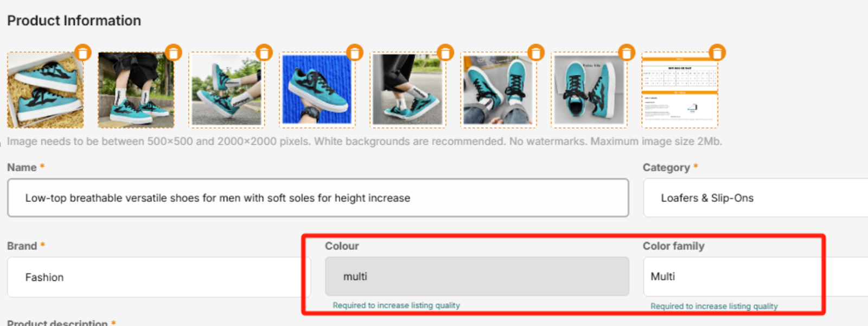Select the first shoe-on-straw thumbnail
The image size is (868, 326).
click(x=45, y=91)
